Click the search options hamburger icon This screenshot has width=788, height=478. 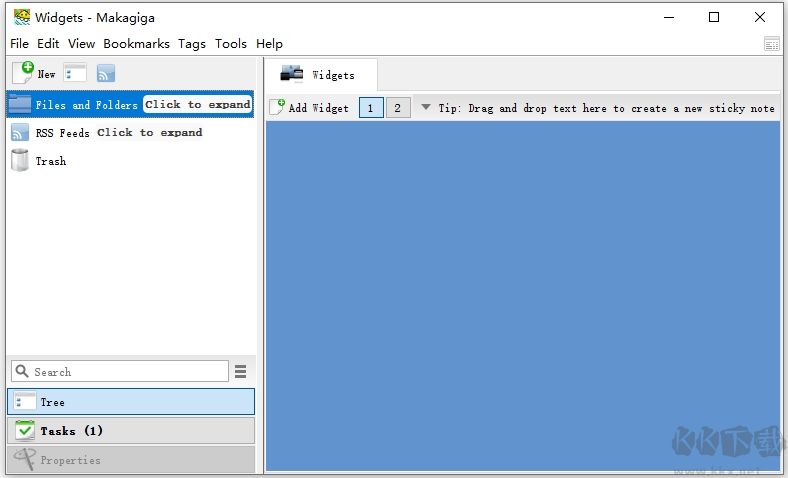(x=241, y=371)
